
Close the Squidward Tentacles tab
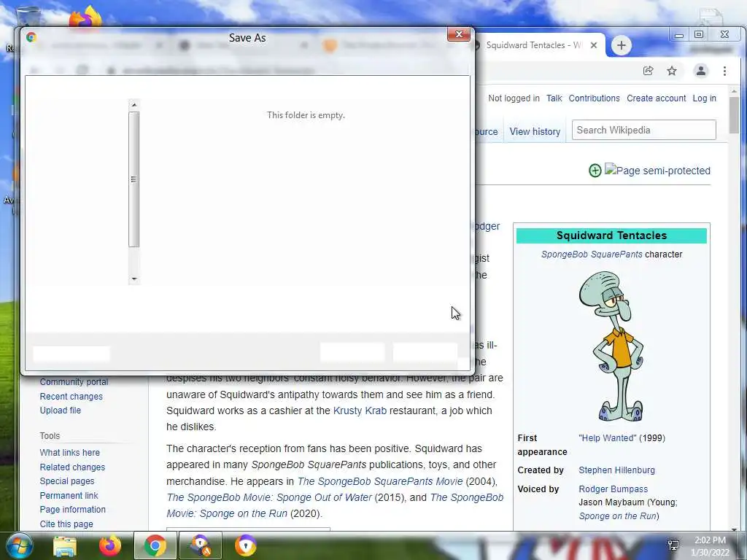tap(594, 45)
